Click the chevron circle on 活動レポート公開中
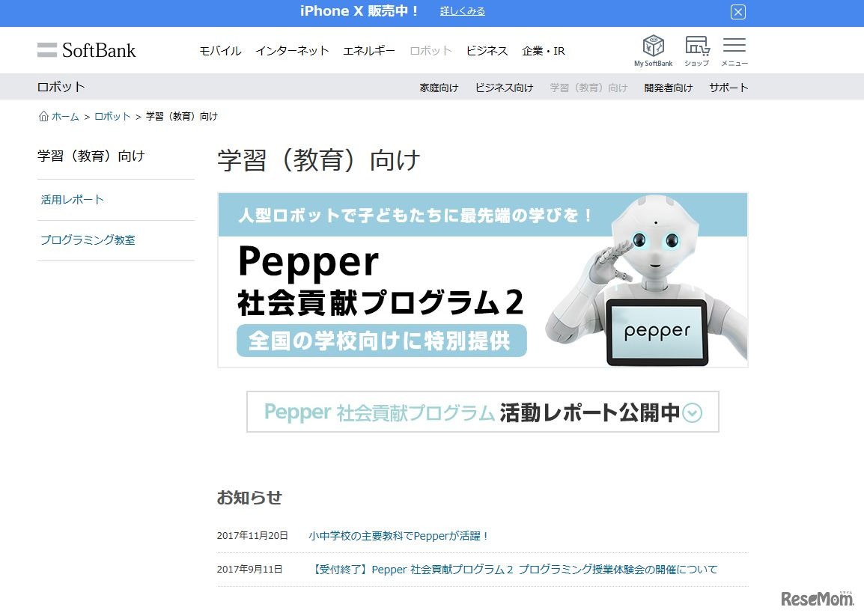 coord(692,412)
